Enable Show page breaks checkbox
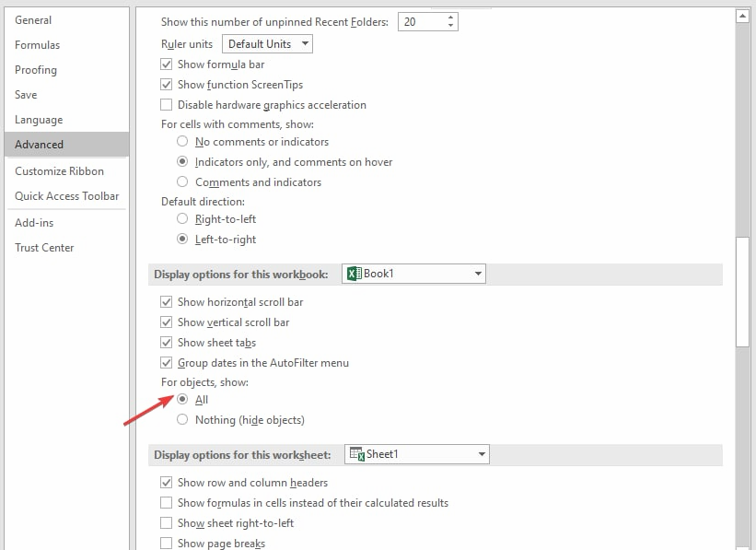Image resolution: width=756 pixels, height=550 pixels. click(x=167, y=544)
